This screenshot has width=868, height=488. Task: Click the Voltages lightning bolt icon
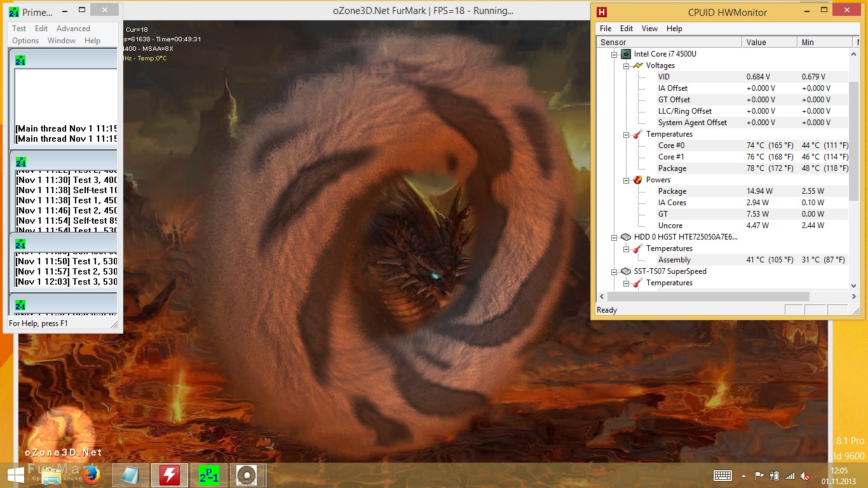[638, 65]
